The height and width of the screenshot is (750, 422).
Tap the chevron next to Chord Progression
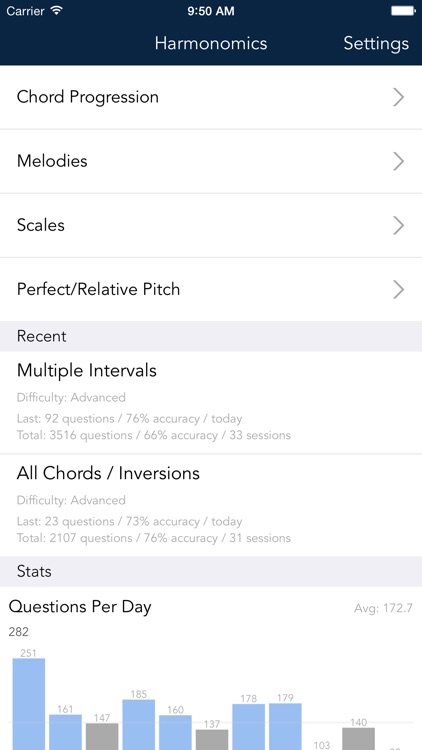coord(399,97)
